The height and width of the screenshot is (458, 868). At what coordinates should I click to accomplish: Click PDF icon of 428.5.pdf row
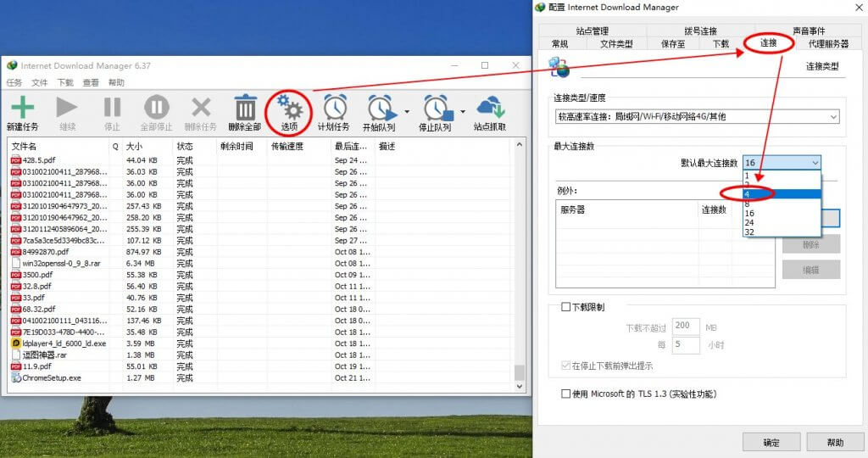(16, 160)
